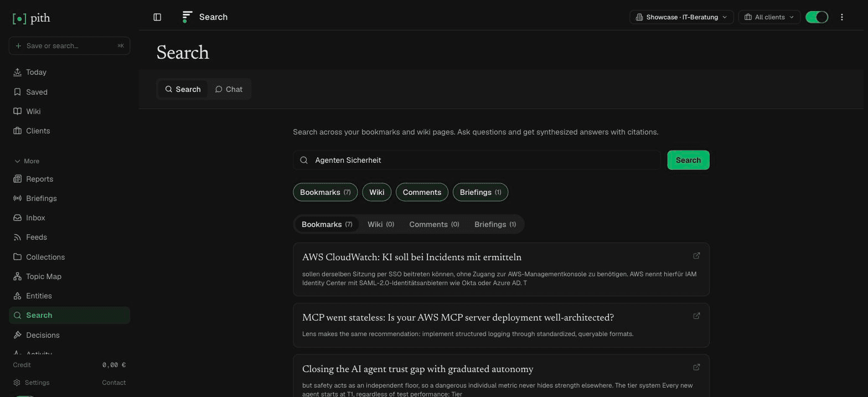Open Collections in sidebar
868x397 pixels.
point(69,257)
